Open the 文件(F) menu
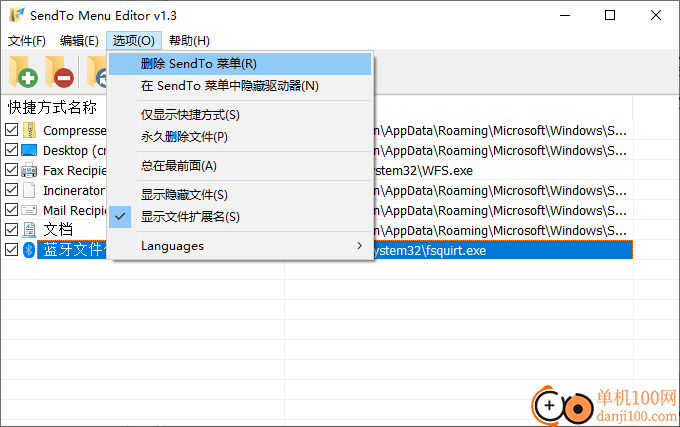The height and width of the screenshot is (427, 680). click(x=27, y=41)
